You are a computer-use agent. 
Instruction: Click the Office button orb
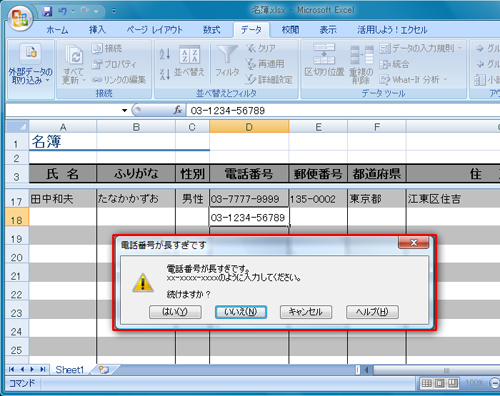click(20, 17)
